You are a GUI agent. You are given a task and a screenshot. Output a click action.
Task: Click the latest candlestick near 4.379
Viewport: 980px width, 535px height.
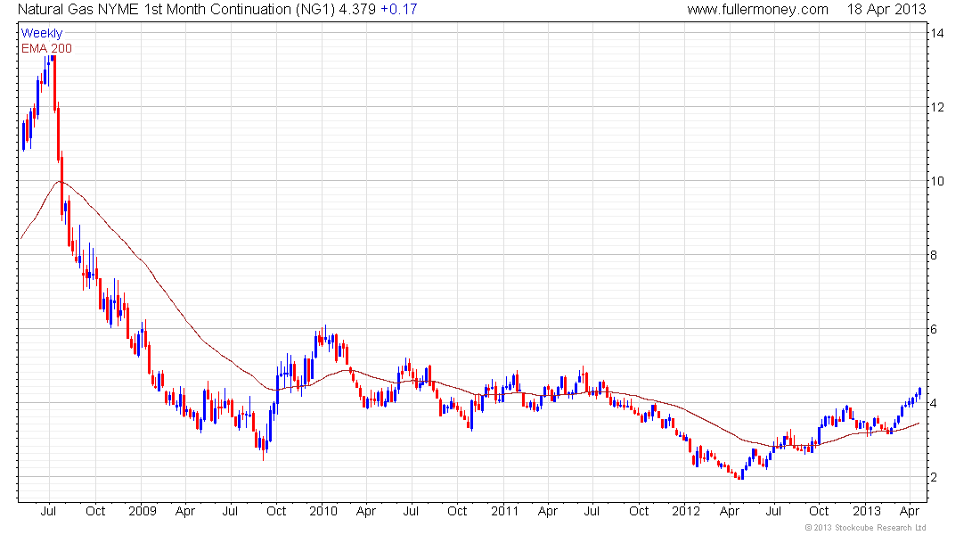tap(919, 392)
